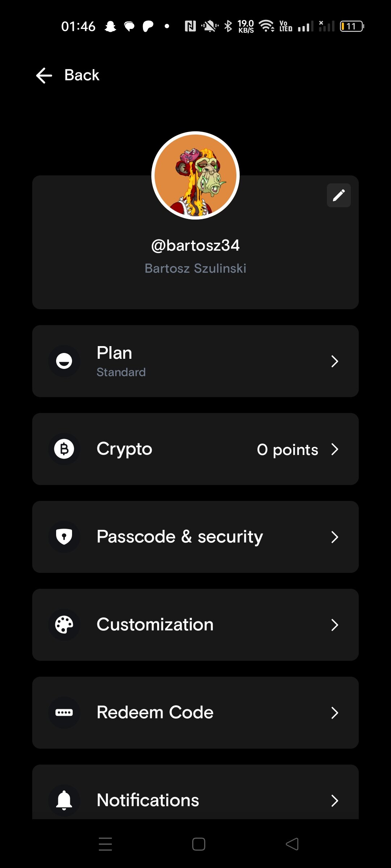Open the Redeem Code menu item

[155, 712]
